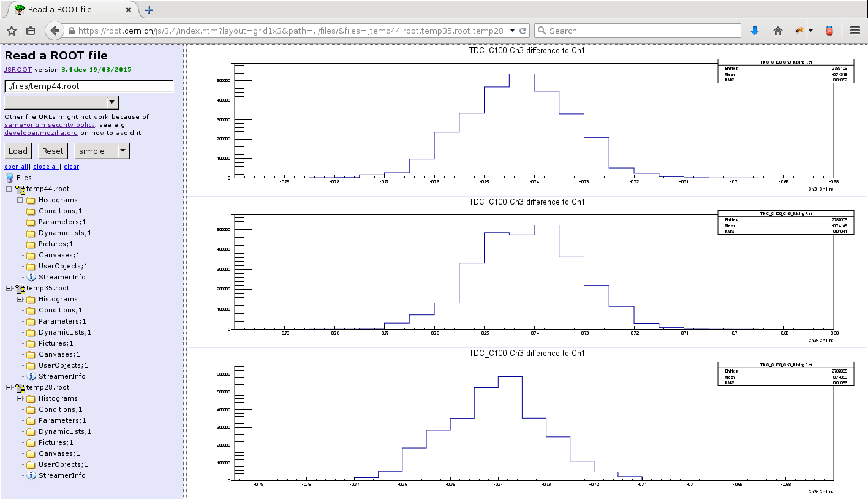Click the bookmark star icon

coord(12,31)
